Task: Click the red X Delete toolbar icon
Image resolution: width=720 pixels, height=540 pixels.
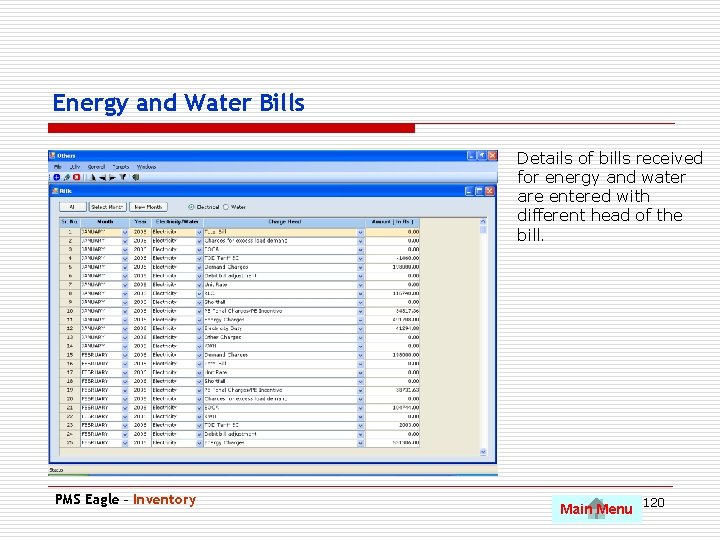Action: (77, 177)
